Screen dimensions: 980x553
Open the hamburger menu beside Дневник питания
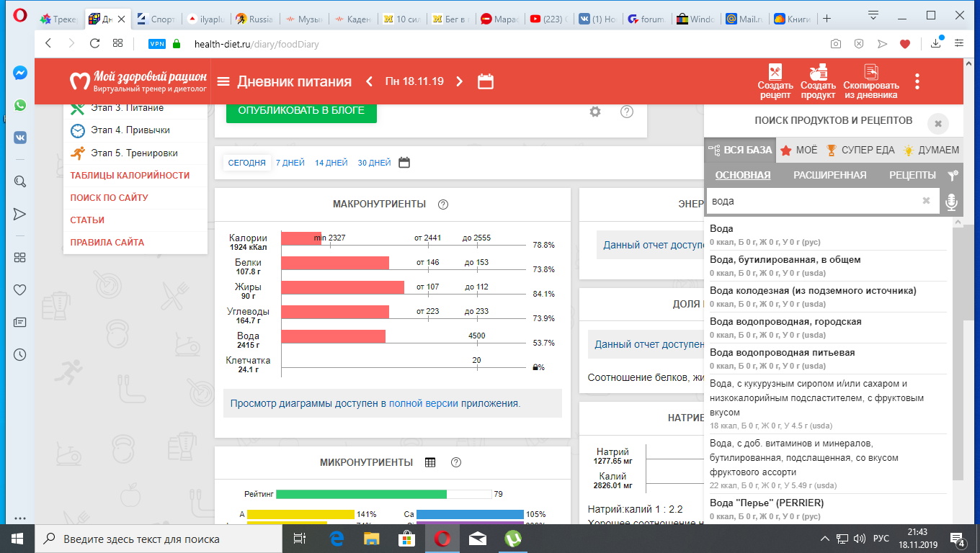[x=223, y=81]
